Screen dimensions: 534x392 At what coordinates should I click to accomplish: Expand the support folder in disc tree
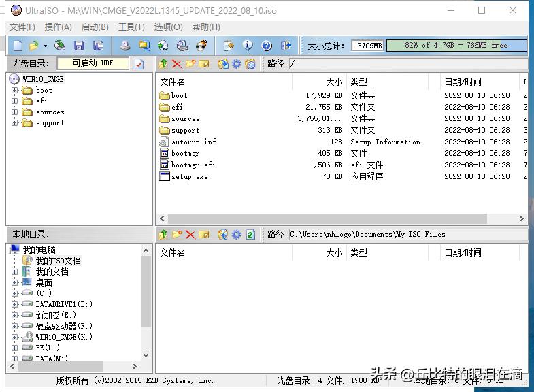(x=14, y=123)
